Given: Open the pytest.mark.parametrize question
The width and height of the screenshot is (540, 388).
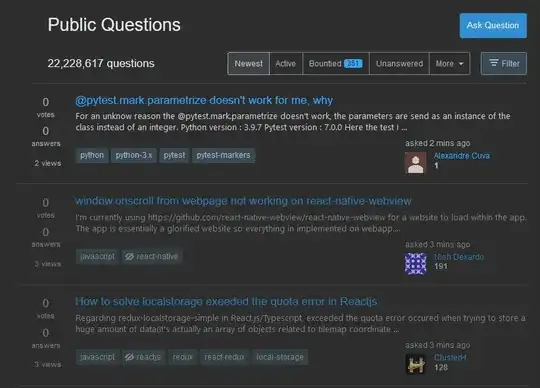Looking at the screenshot, I should 204,100.
